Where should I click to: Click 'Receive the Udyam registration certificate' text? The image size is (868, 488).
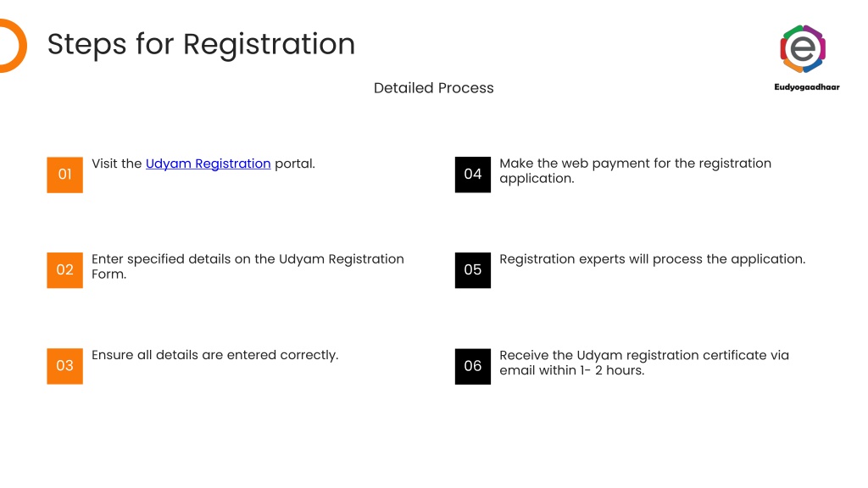tap(644, 355)
